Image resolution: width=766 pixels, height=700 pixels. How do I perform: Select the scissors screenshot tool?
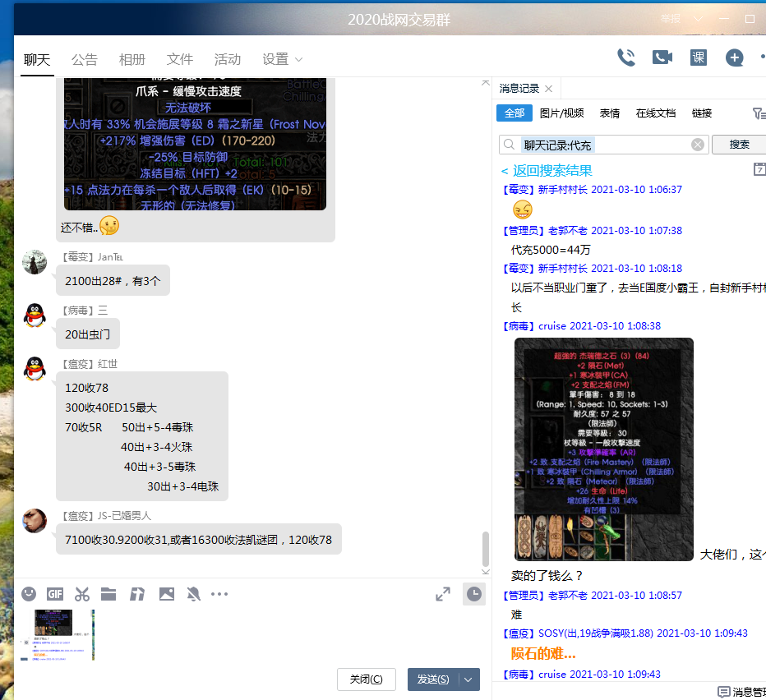(x=82, y=594)
